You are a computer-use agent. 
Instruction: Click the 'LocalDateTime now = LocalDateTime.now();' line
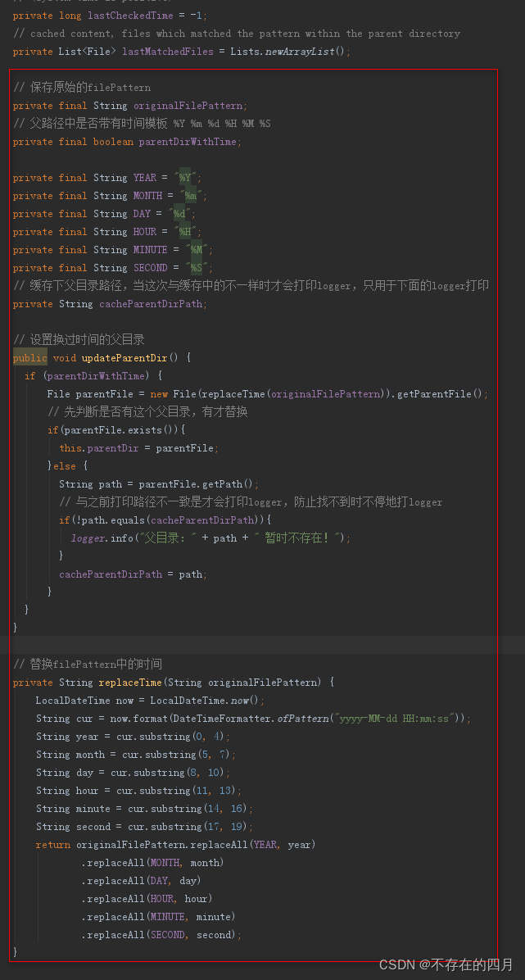point(150,701)
